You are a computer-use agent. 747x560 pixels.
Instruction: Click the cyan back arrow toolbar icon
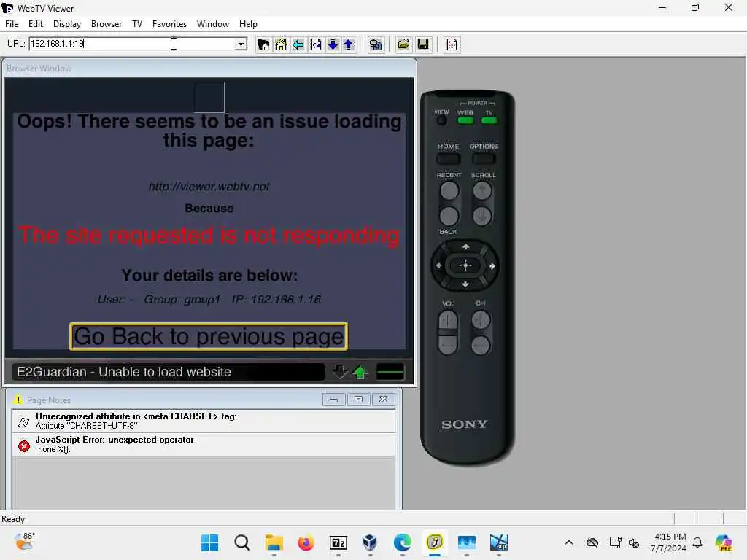pyautogui.click(x=298, y=44)
